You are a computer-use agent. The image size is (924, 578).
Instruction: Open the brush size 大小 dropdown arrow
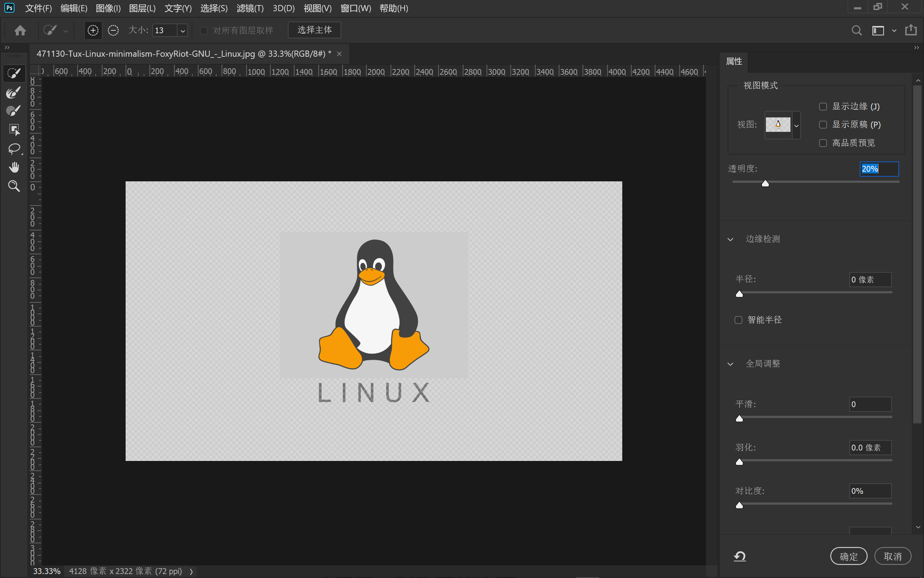click(x=183, y=31)
